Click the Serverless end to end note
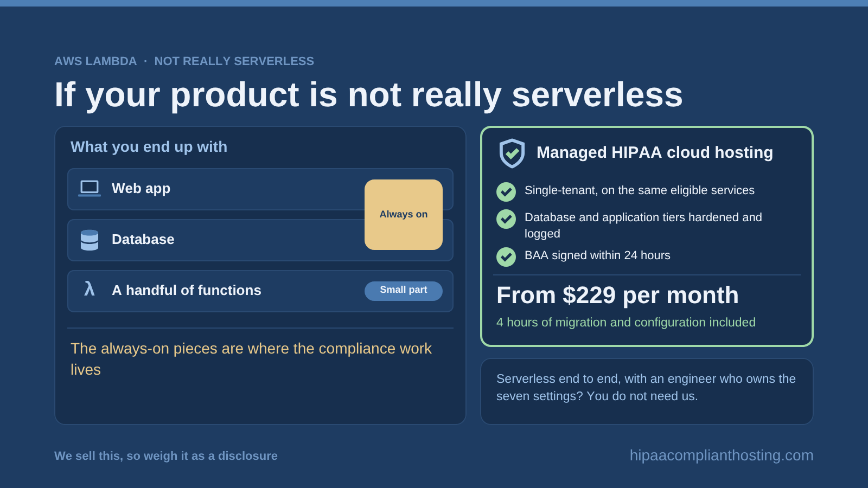The height and width of the screenshot is (488, 868). click(x=646, y=388)
